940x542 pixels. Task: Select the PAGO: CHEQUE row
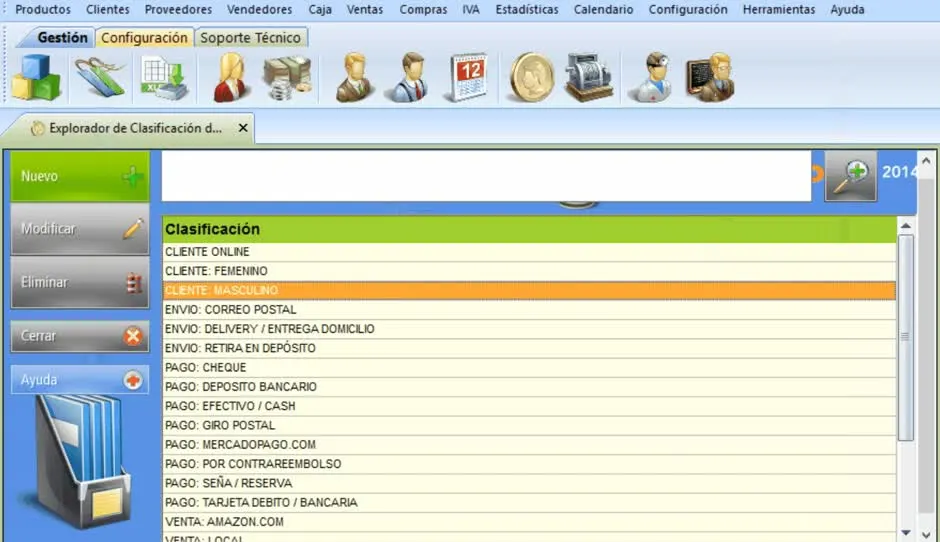coord(529,368)
